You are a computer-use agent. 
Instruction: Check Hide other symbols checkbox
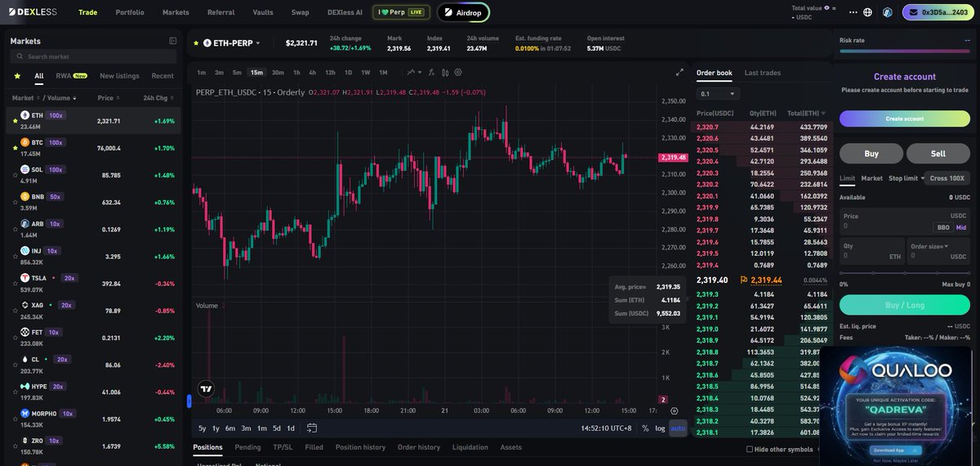pyautogui.click(x=750, y=449)
